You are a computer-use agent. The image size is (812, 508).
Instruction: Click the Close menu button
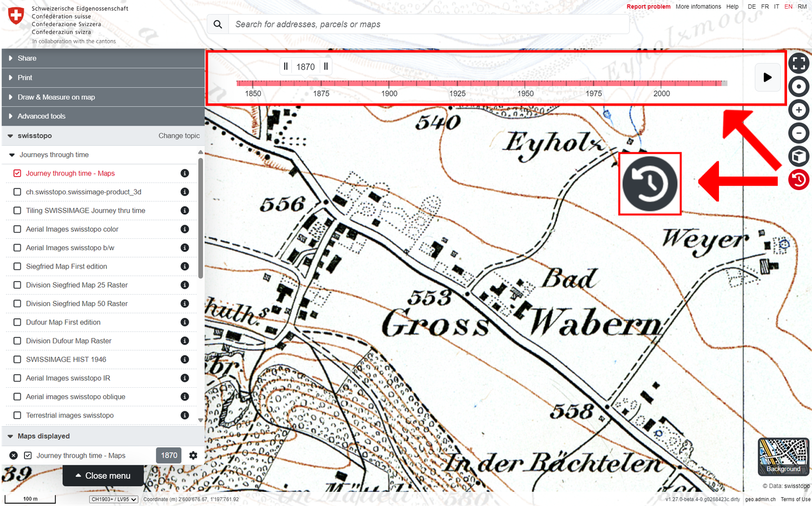click(x=103, y=476)
